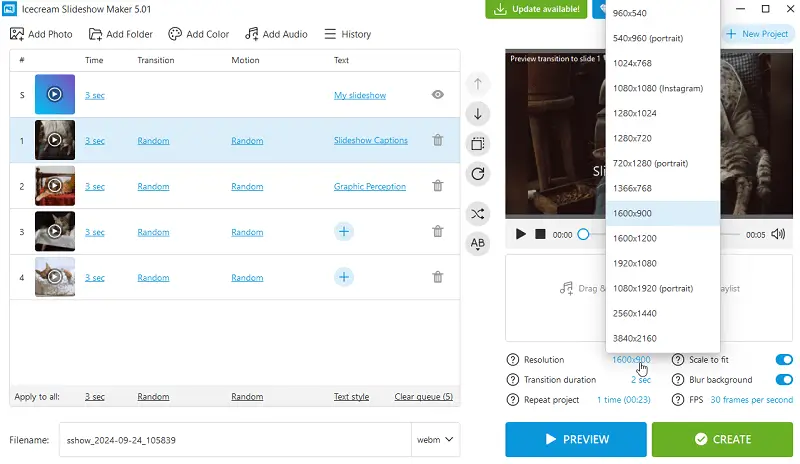800x464 pixels.
Task: Disable the Blur background switch
Action: pos(784,380)
